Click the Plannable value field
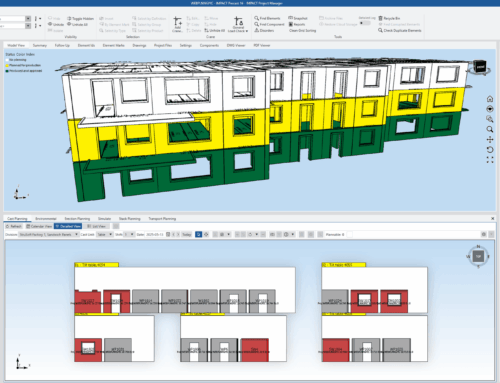Image resolution: width=500 pixels, height=383 pixels. [x=349, y=235]
